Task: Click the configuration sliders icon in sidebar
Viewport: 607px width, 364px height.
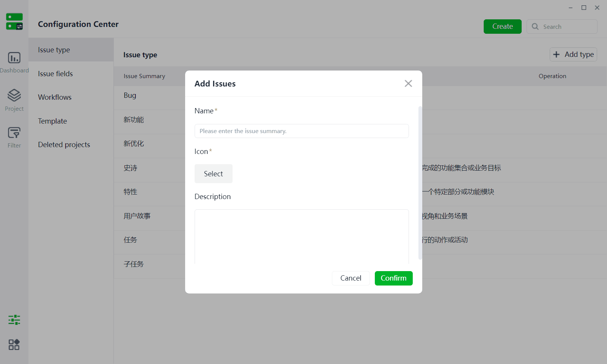Action: click(x=14, y=320)
